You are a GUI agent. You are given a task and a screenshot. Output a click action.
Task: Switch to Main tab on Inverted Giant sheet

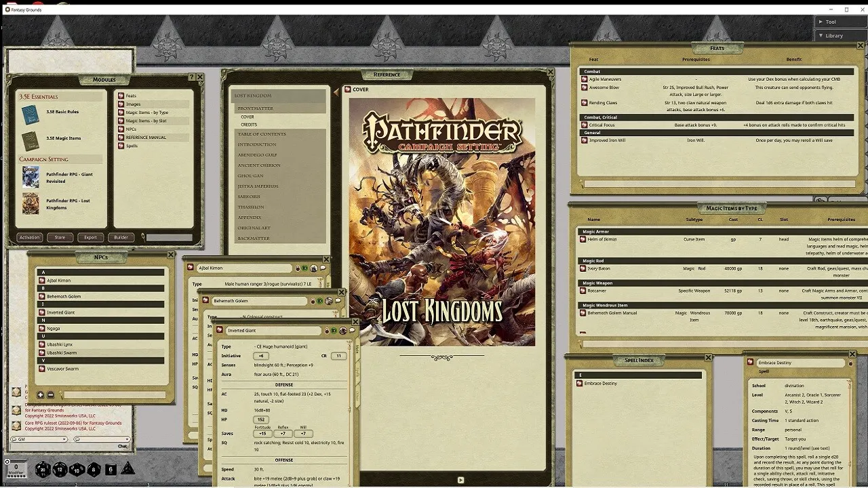pyautogui.click(x=357, y=349)
